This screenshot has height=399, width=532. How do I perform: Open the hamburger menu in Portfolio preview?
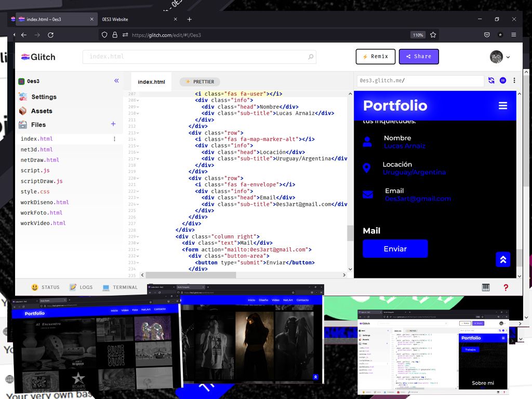503,105
